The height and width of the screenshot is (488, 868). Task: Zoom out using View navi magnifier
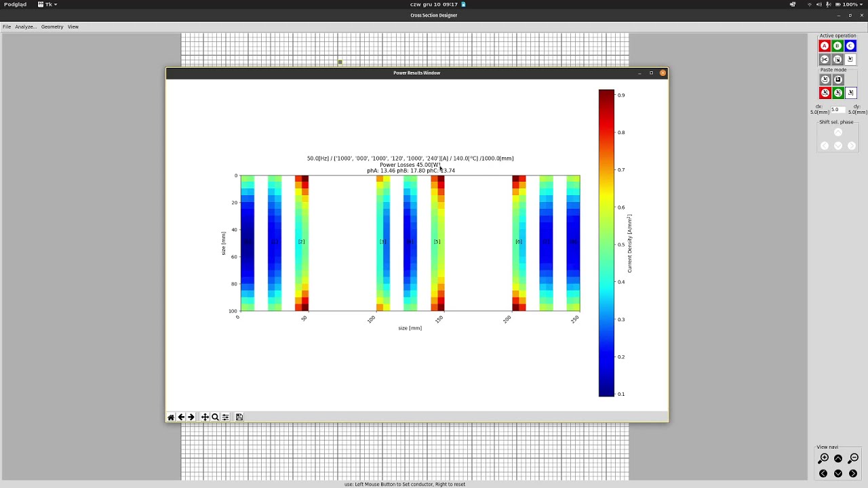pyautogui.click(x=853, y=458)
